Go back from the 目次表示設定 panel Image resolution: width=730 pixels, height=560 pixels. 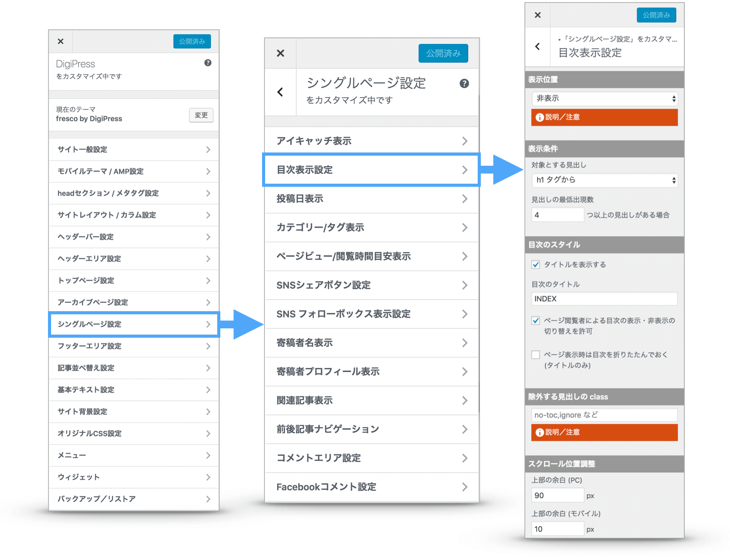point(537,46)
